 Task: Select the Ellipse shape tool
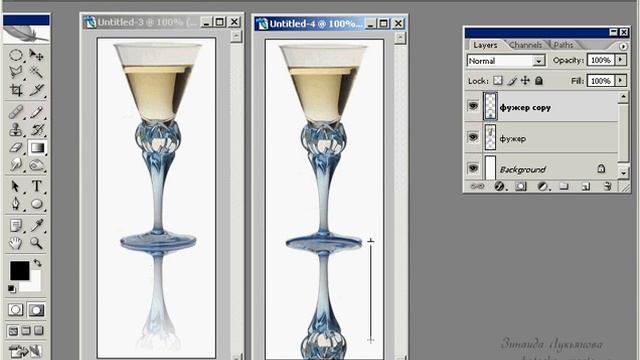(x=36, y=204)
